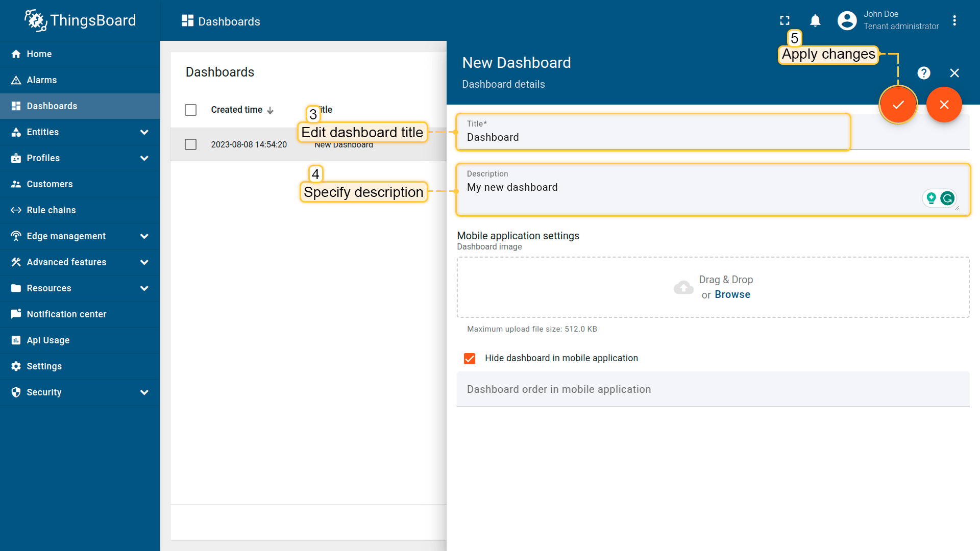Select all dashboards with header checkbox
This screenshot has height=551, width=980.
coord(190,110)
